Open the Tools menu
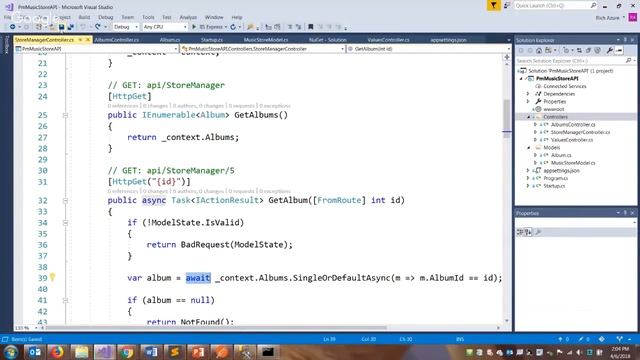 148,17
